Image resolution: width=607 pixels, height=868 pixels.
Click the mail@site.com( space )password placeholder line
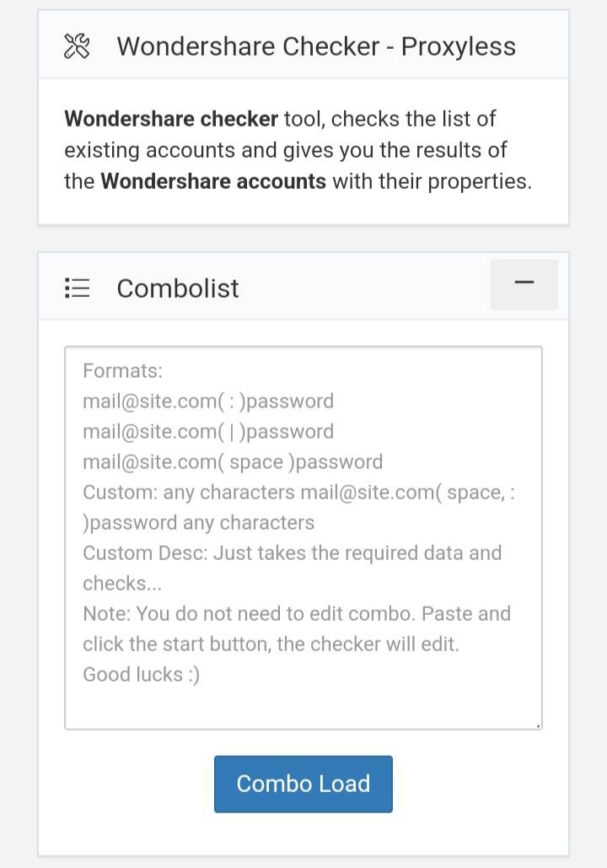233,462
